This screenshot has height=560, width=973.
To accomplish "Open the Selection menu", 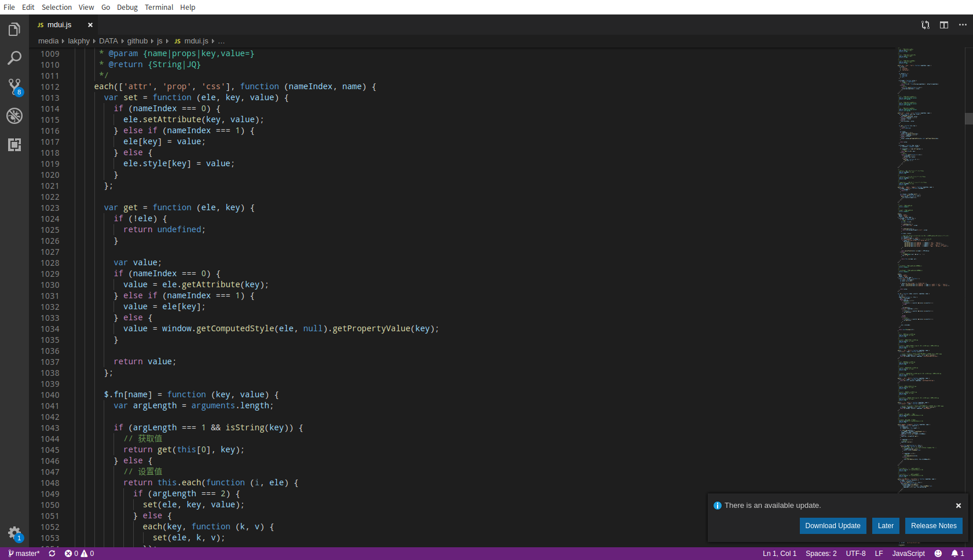I will pyautogui.click(x=57, y=7).
